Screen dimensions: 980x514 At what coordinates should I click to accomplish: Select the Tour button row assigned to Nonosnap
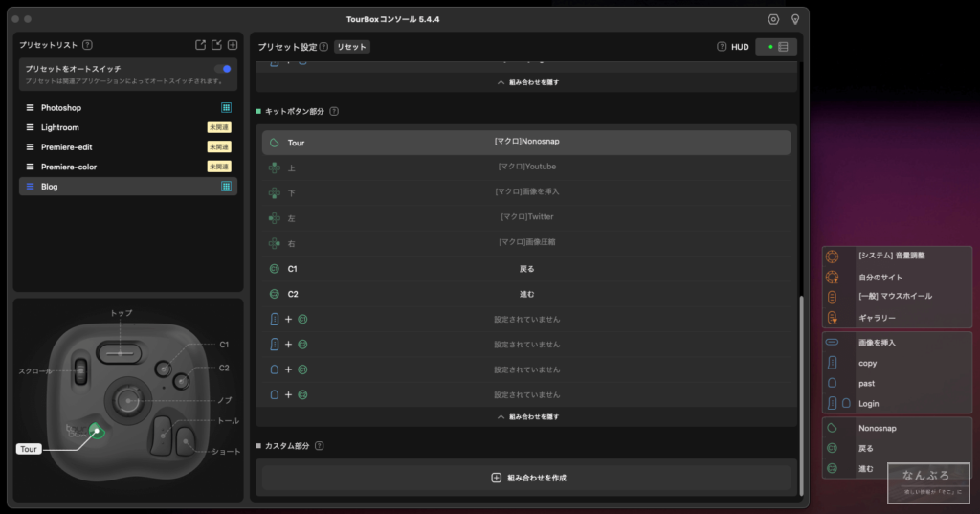click(526, 143)
